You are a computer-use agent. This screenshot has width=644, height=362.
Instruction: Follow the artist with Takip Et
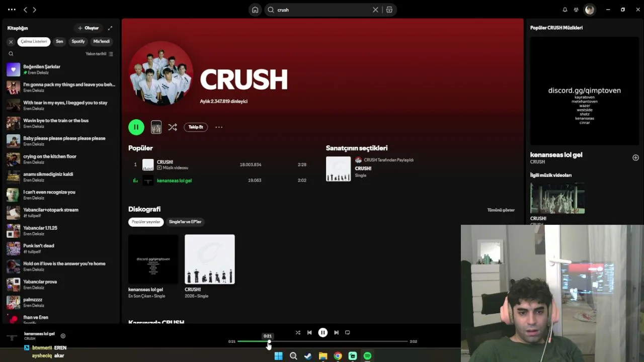196,127
